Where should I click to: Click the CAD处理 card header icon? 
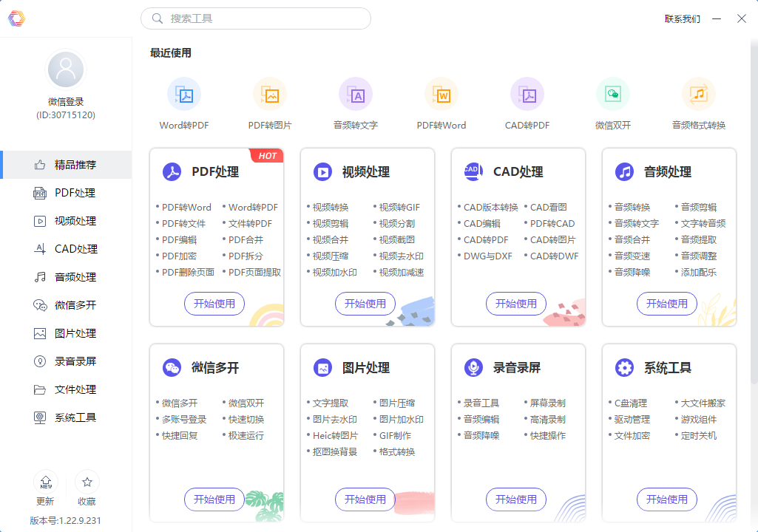(x=473, y=171)
